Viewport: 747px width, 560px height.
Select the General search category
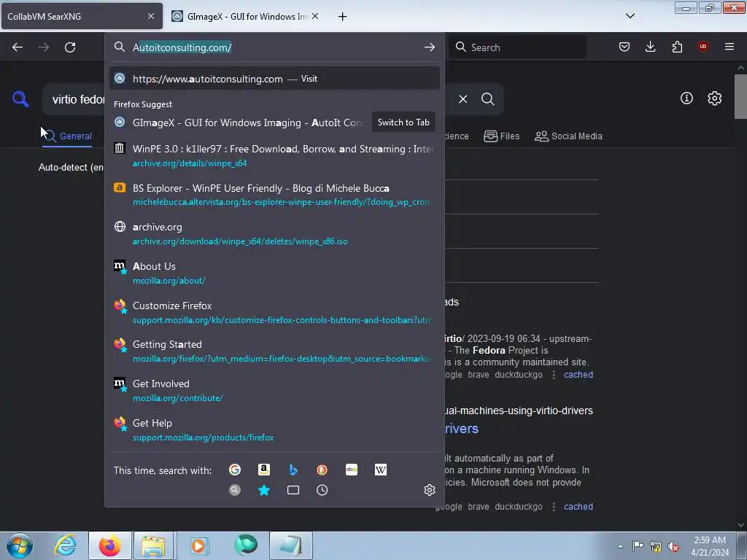tap(67, 136)
